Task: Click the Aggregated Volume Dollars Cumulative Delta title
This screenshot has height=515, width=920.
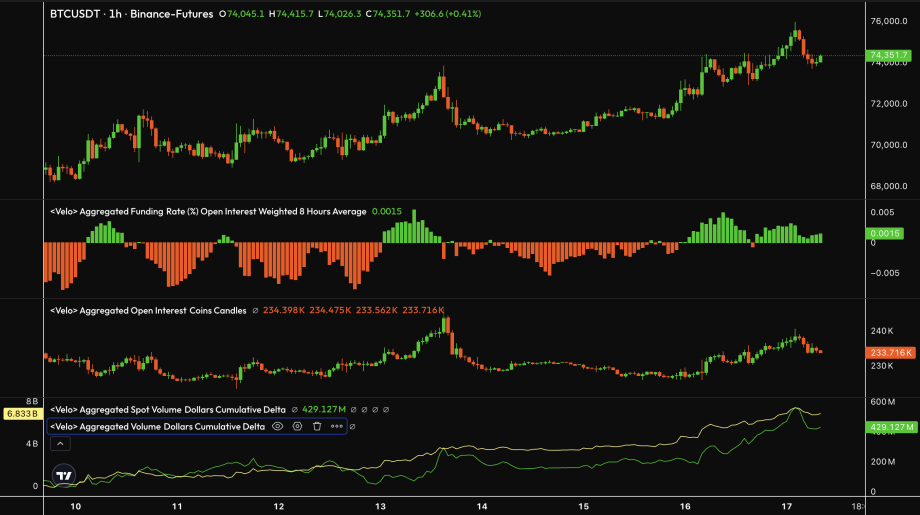Action: pyautogui.click(x=158, y=426)
